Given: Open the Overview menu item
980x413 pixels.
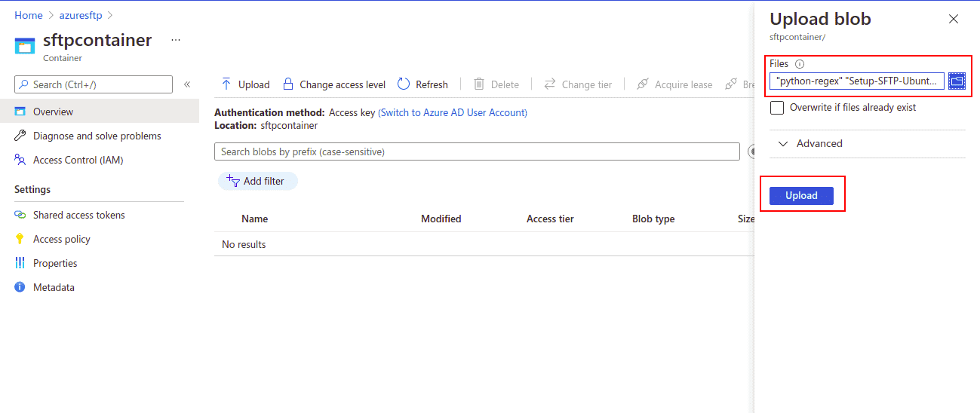Looking at the screenshot, I should pyautogui.click(x=100, y=112).
